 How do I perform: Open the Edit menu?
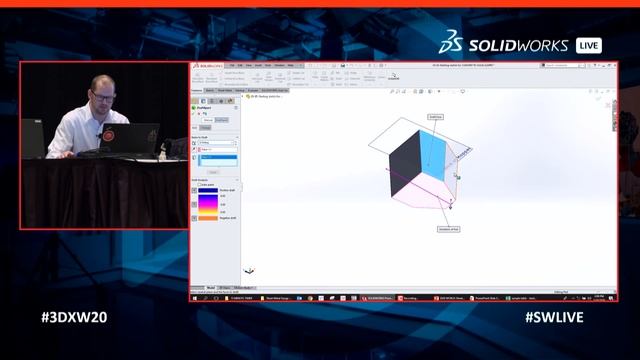240,65
